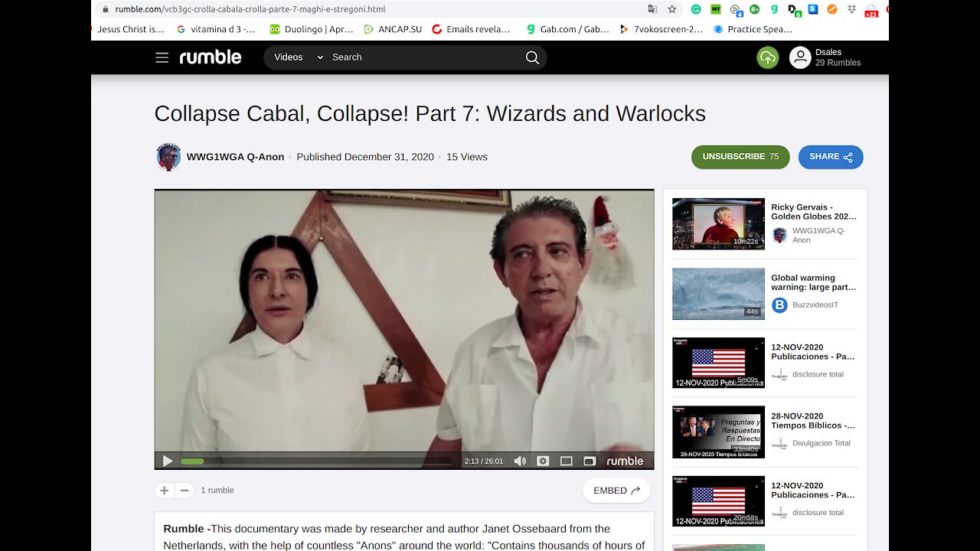
Task: Click the UNSUBSCRIBE button
Action: [x=740, y=157]
